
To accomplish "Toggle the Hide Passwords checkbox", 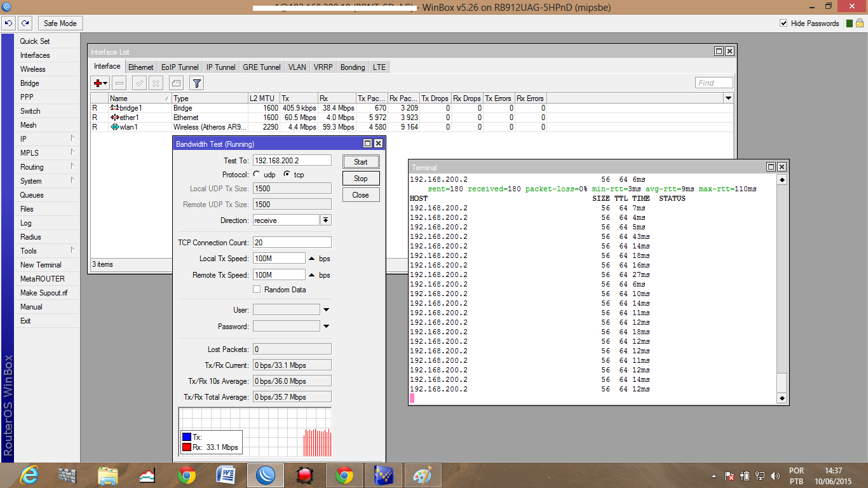I will tap(783, 24).
